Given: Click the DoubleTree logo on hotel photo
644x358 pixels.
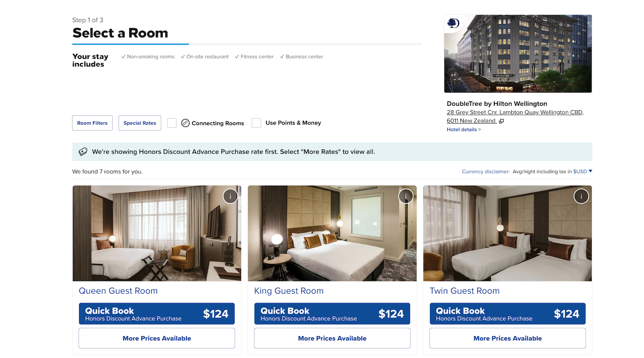Looking at the screenshot, I should click(x=453, y=23).
